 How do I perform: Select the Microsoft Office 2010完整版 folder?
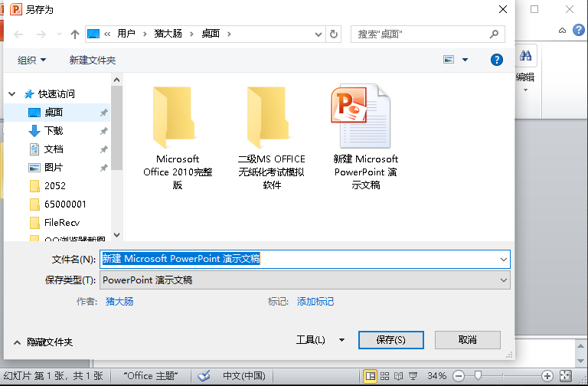(178, 138)
